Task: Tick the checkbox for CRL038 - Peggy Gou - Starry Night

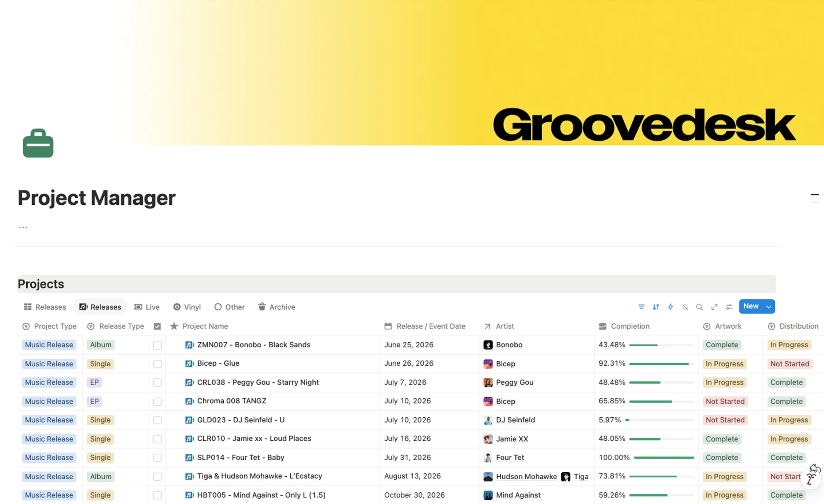Action: coord(157,383)
